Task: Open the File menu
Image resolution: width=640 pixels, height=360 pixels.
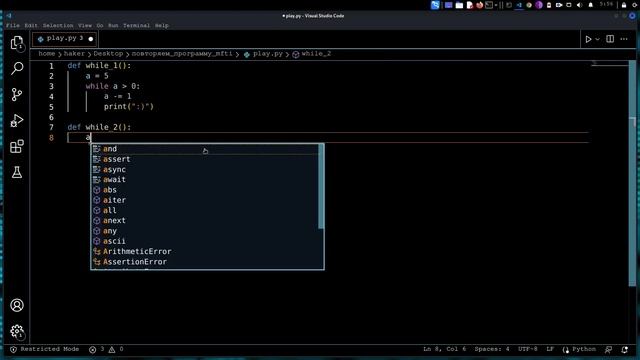Action: click(13, 25)
